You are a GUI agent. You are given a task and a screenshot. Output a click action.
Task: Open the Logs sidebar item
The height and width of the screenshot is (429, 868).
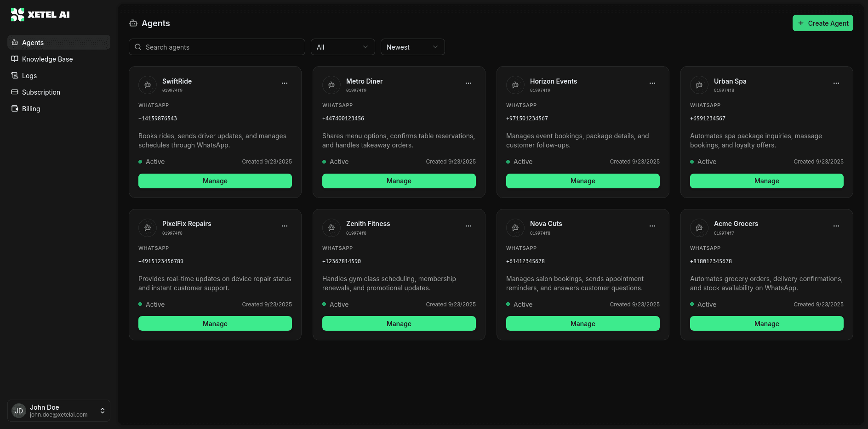29,76
